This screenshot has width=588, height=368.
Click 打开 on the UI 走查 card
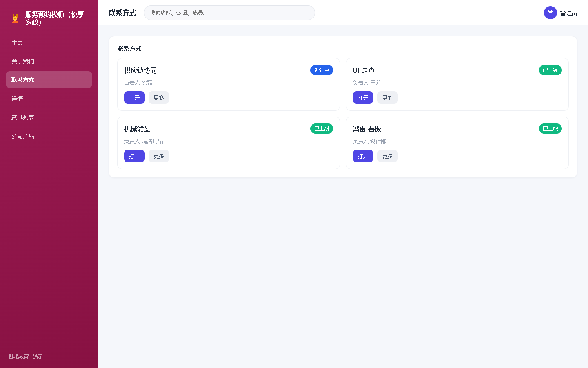coord(363,98)
